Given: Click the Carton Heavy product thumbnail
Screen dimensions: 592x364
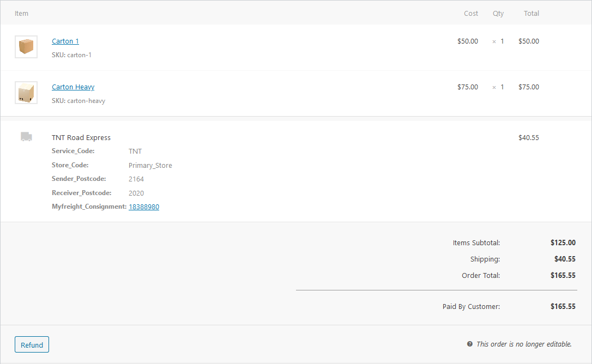Looking at the screenshot, I should coord(26,92).
